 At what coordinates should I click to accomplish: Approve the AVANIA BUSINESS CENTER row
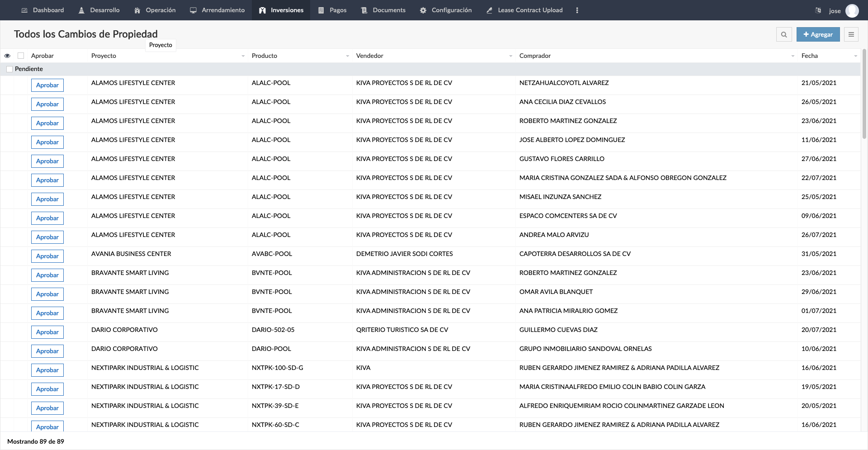(47, 256)
